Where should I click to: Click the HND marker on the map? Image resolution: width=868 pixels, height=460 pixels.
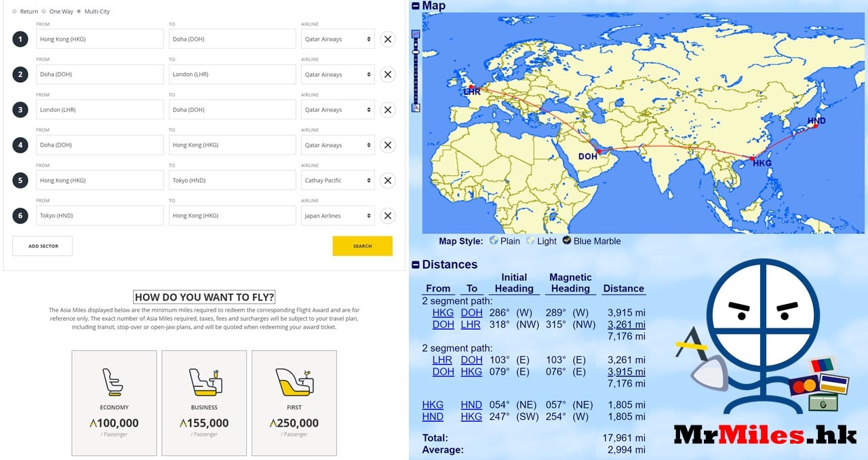[816, 125]
